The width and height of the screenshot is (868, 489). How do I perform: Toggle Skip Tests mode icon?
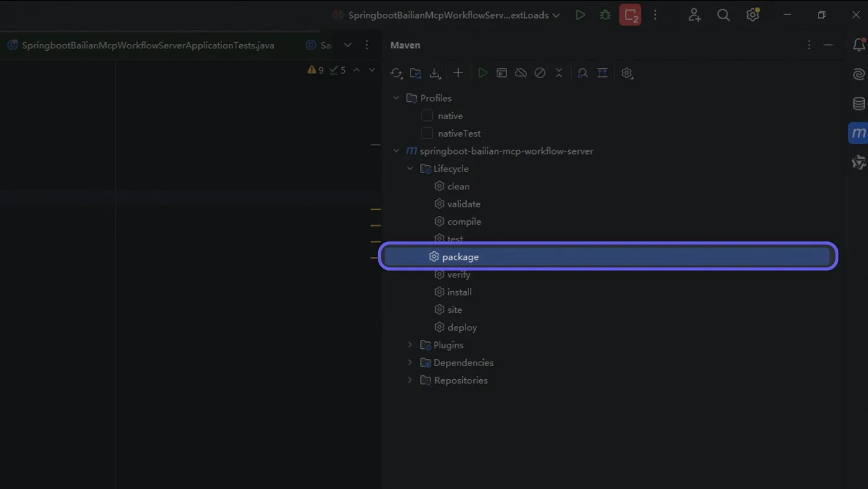[540, 73]
